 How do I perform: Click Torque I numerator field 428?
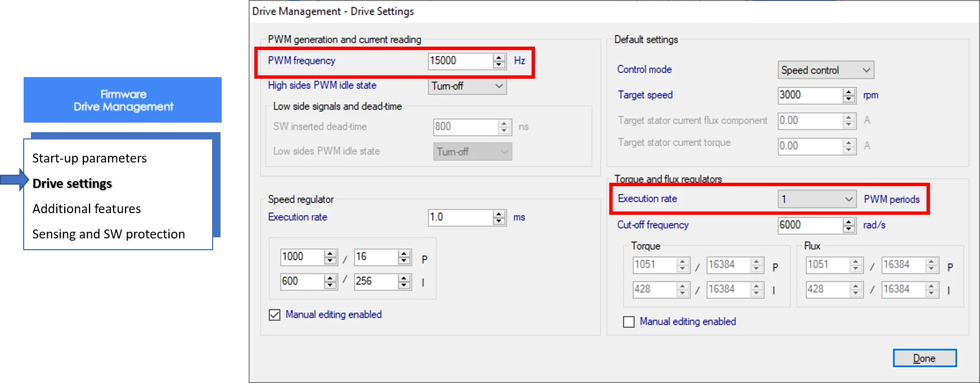(x=655, y=290)
